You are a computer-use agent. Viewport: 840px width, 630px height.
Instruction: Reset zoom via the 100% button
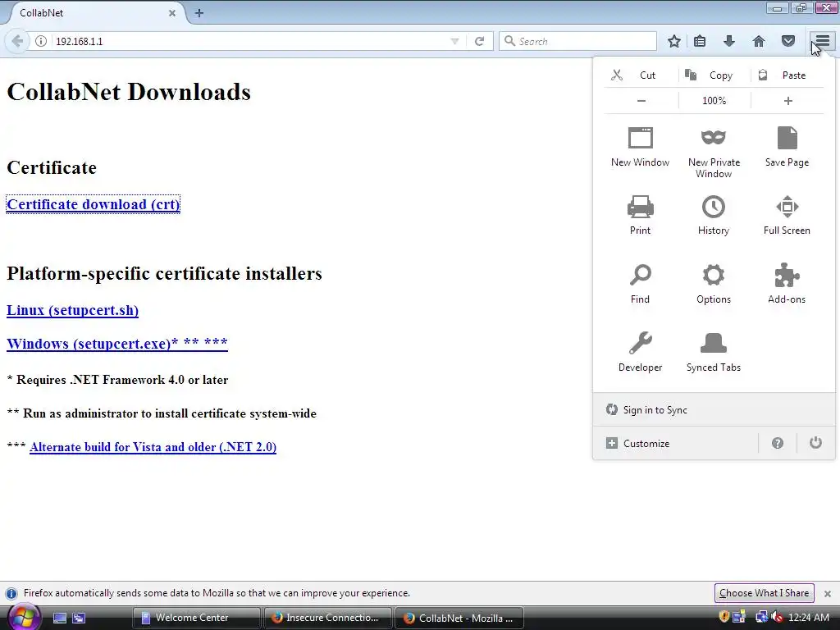[x=714, y=101]
